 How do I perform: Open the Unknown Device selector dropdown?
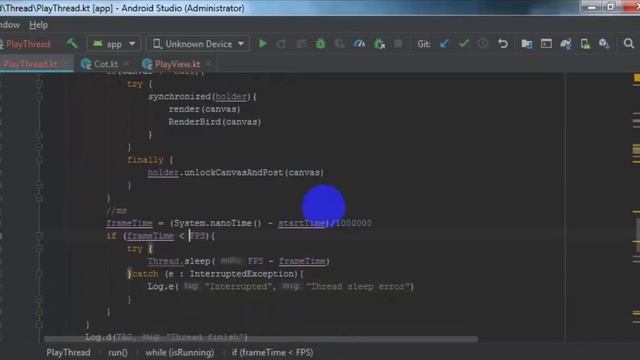point(198,44)
